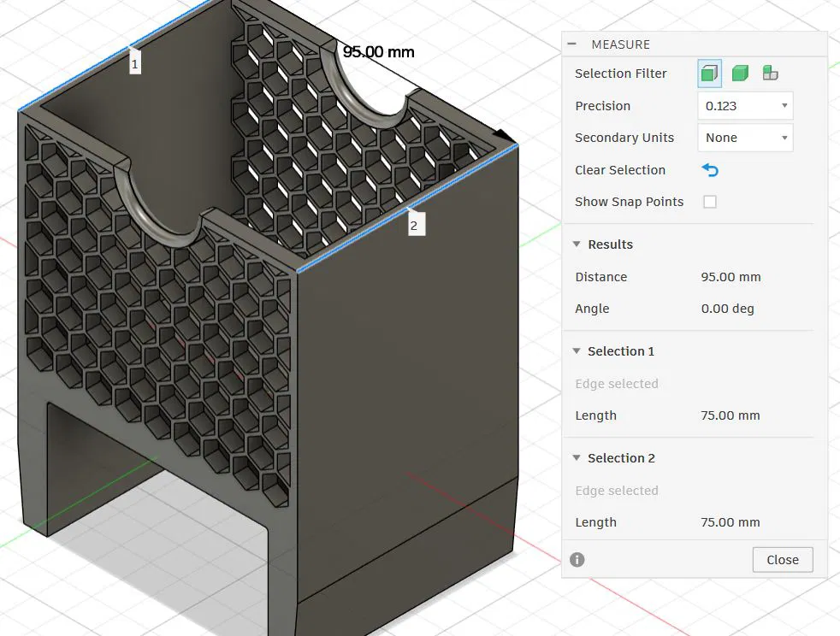Click the Clear Selection blue arrow
The width and height of the screenshot is (840, 636).
(710, 170)
